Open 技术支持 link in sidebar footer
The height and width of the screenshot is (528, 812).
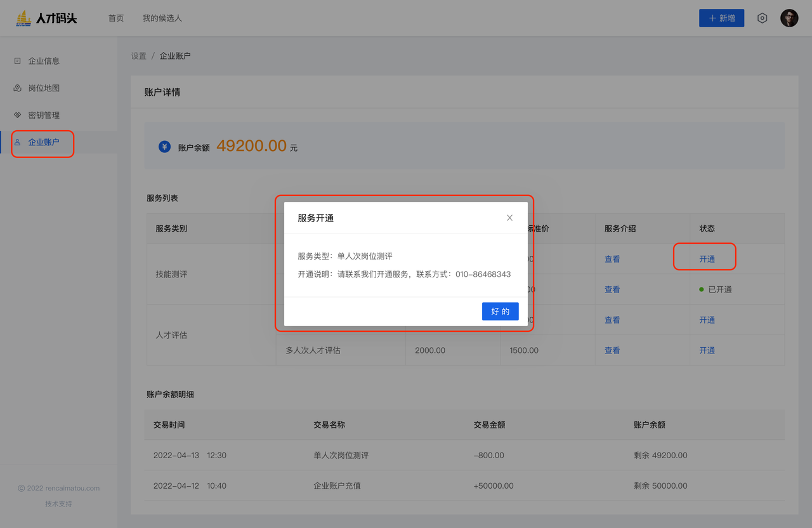[x=58, y=504]
